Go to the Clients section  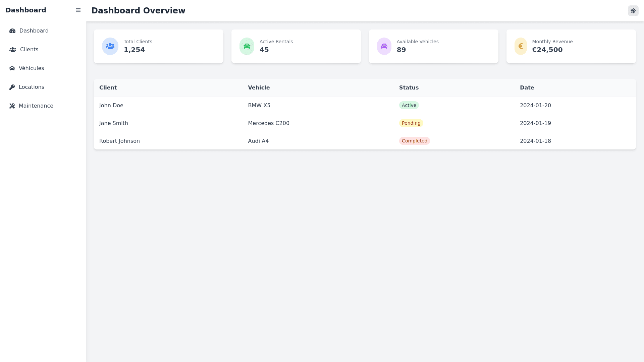29,50
